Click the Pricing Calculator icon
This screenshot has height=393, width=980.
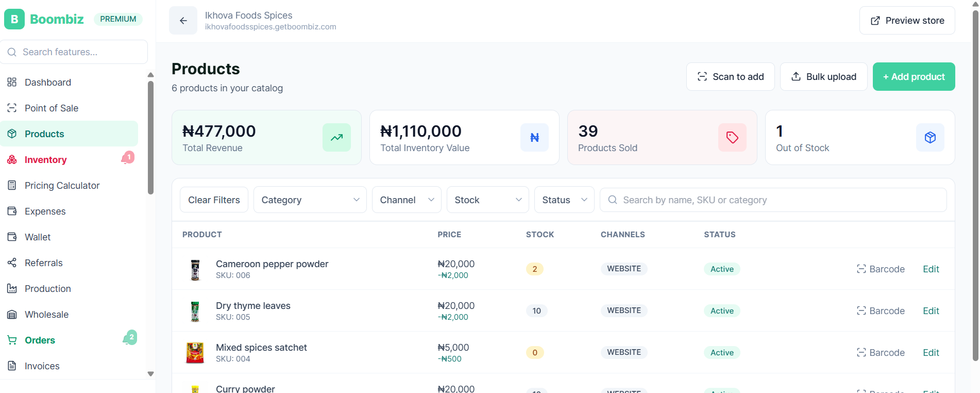tap(12, 186)
